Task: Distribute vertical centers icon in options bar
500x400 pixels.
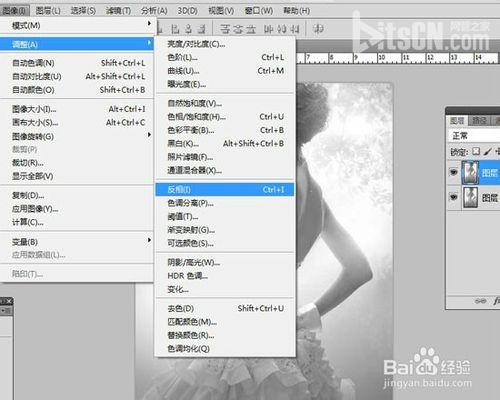Action: point(238,29)
